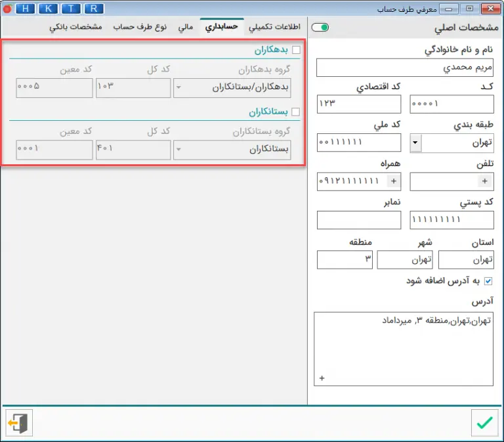Open the طبقه بندي dropdown
Viewport: 504px width, 442px height.
coord(416,143)
